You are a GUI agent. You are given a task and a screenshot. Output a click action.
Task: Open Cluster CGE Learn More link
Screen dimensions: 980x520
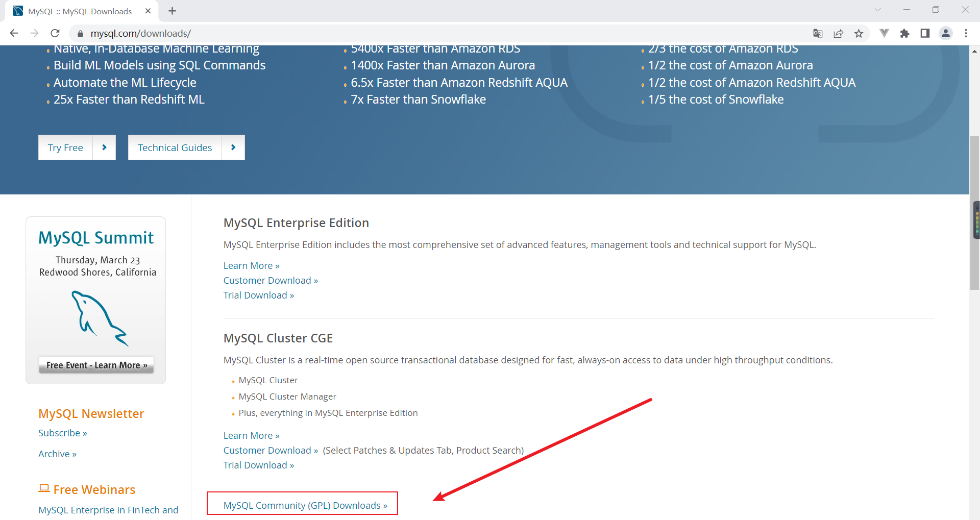click(251, 436)
